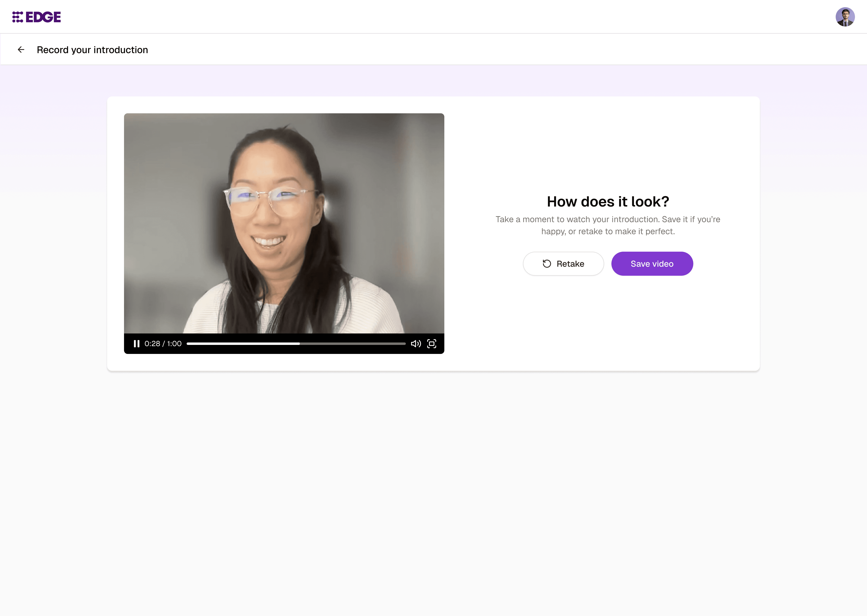The height and width of the screenshot is (616, 867).
Task: Pause the introduction video playback
Action: point(136,344)
